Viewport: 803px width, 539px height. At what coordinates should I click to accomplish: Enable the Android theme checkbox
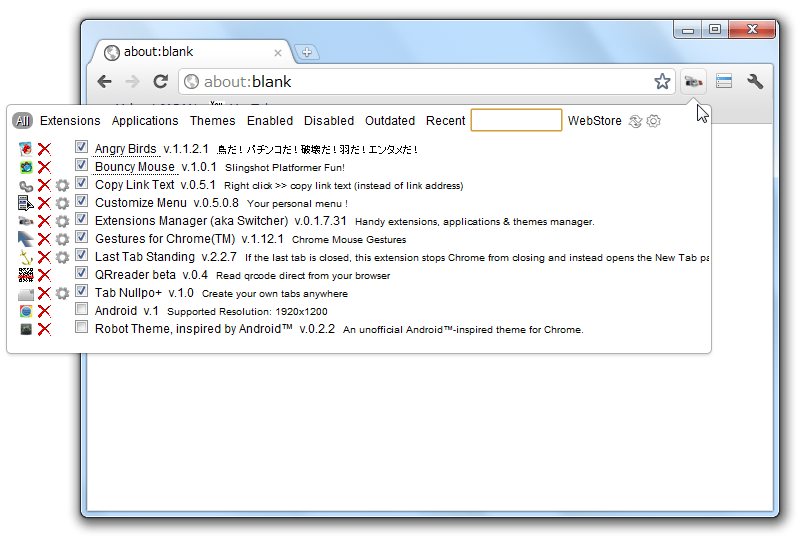pyautogui.click(x=81, y=309)
